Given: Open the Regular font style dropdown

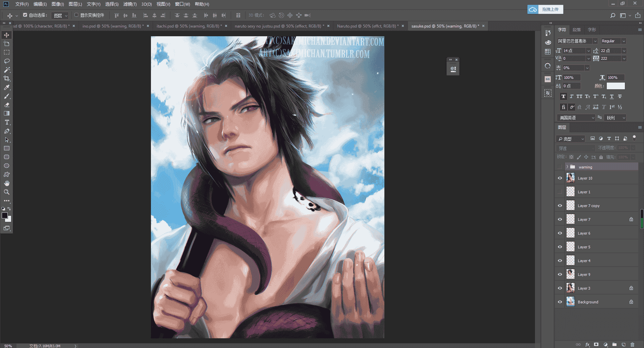Looking at the screenshot, I should pyautogui.click(x=624, y=41).
